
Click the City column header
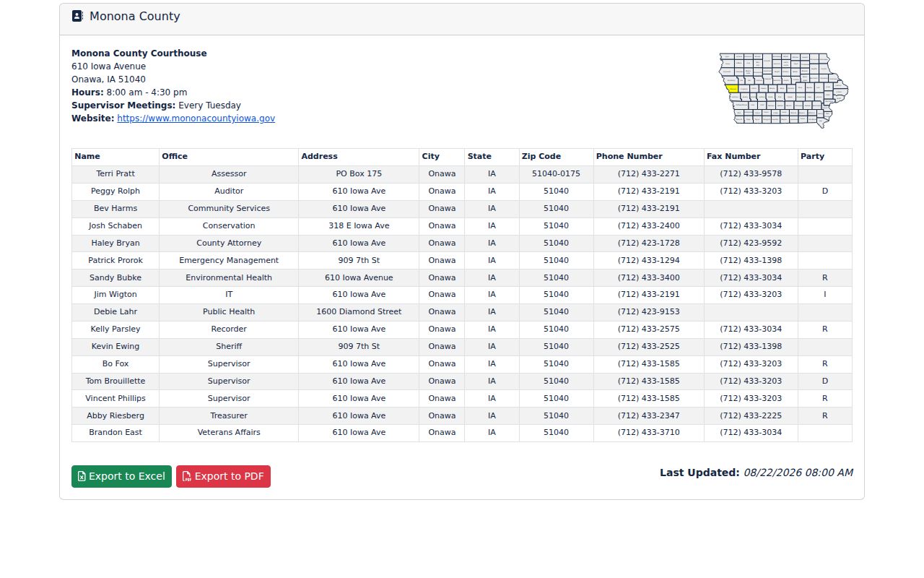[442, 157]
